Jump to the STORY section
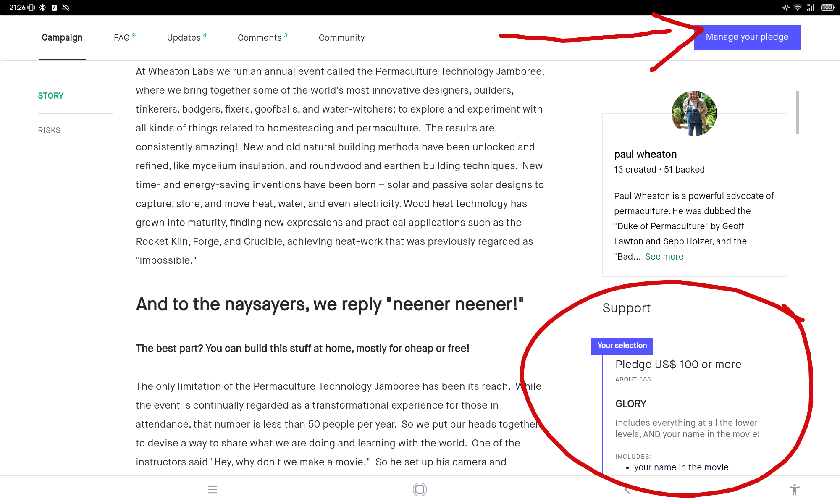Viewport: 840px width, 504px height. click(51, 96)
